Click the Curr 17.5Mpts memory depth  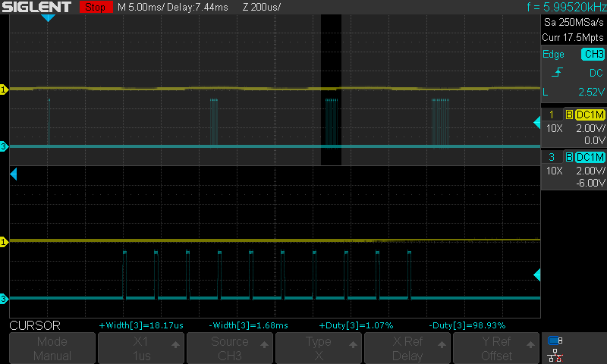tap(573, 37)
